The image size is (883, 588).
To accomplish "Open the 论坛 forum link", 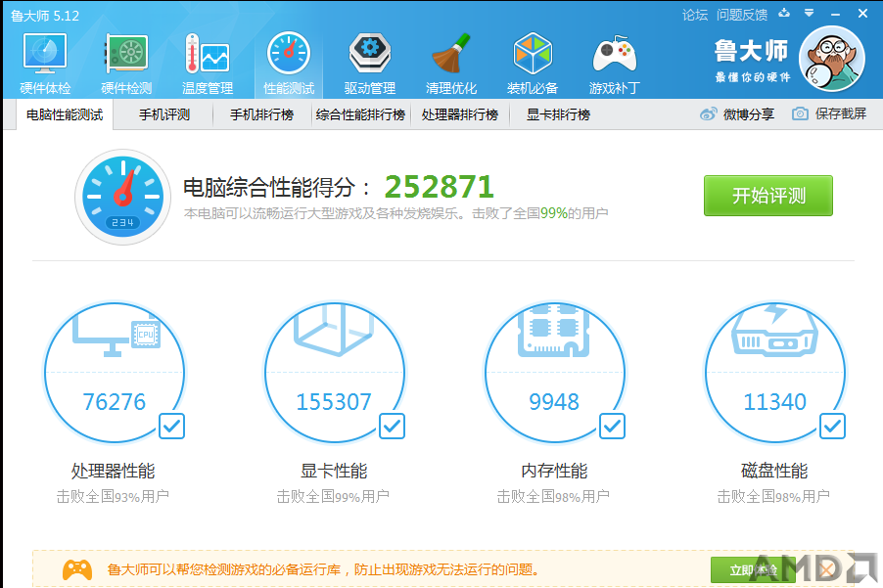I will [695, 15].
